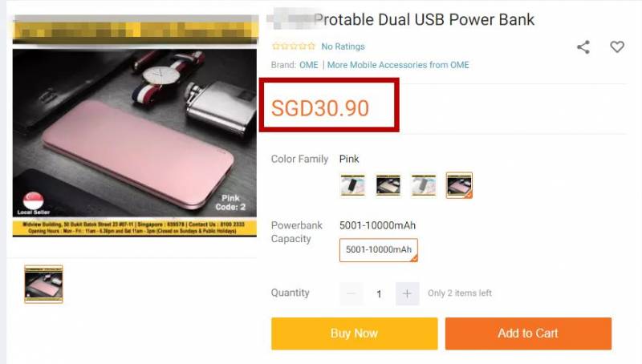Image resolution: width=642 pixels, height=364 pixels.
Task: Open the OME brand link
Action: (309, 65)
